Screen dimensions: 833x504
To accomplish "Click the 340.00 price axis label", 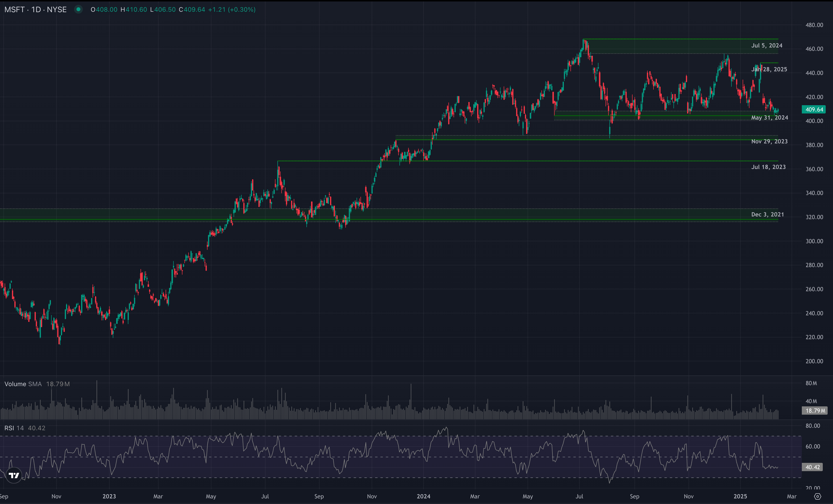I will (814, 193).
